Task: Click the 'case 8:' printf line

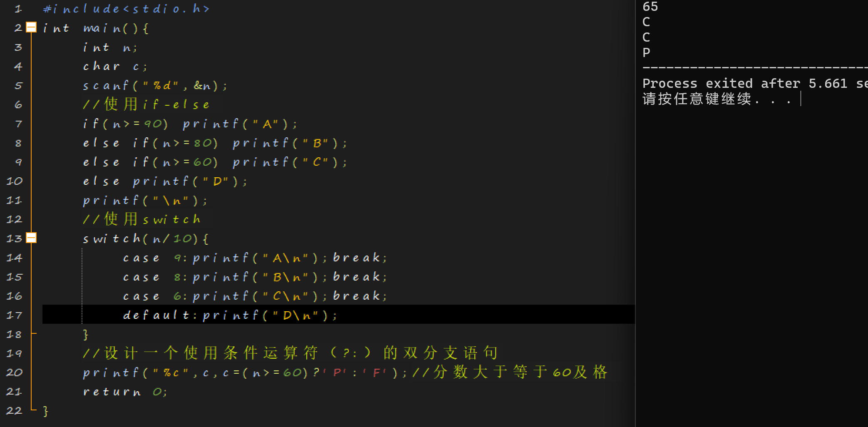Action: coord(255,277)
